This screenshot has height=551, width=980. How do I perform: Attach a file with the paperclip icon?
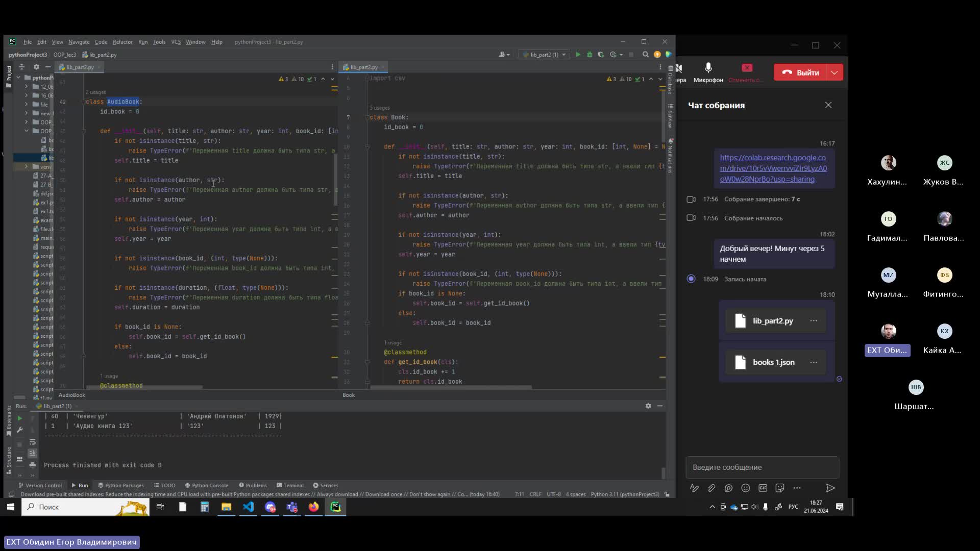[x=712, y=488]
